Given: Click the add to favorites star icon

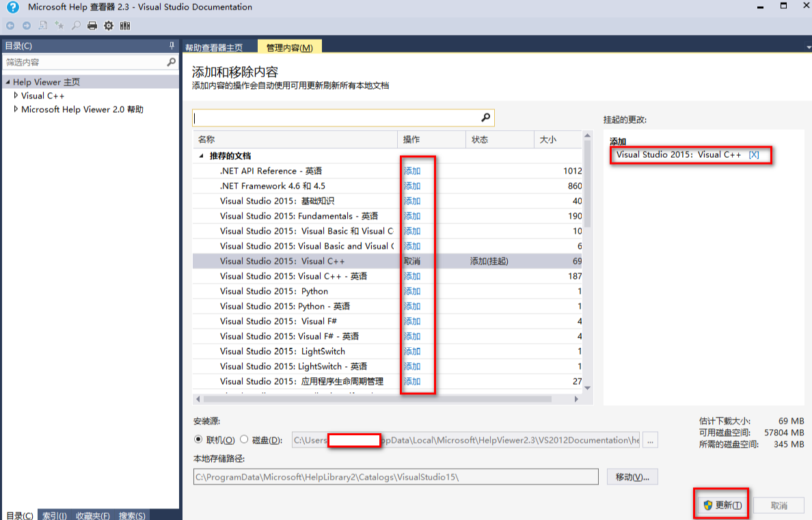Looking at the screenshot, I should pyautogui.click(x=59, y=25).
